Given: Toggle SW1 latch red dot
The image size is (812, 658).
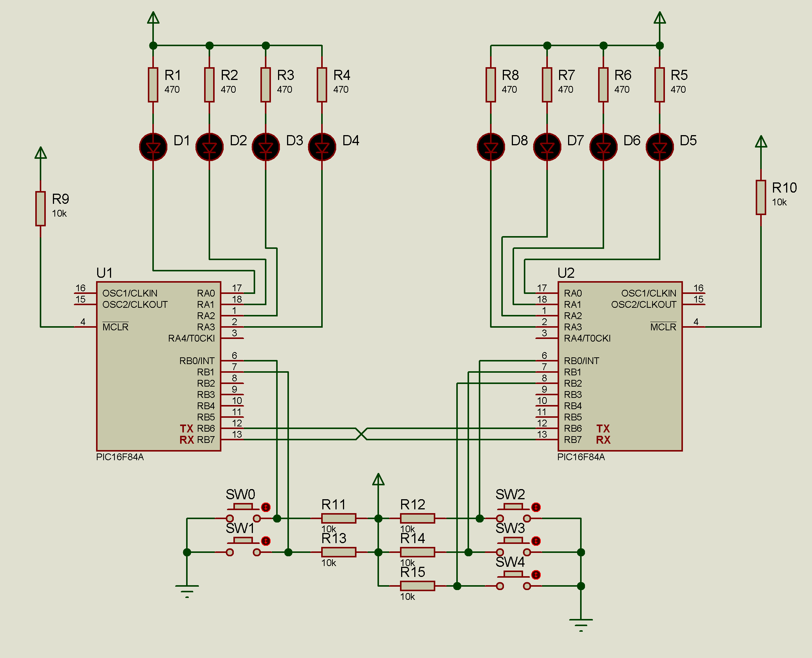Looking at the screenshot, I should coord(266,541).
